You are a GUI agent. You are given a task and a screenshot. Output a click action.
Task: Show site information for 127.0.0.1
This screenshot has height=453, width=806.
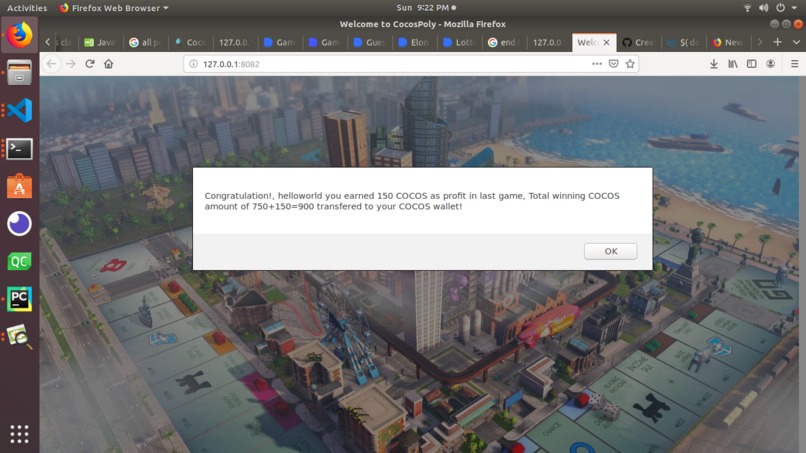tap(193, 64)
